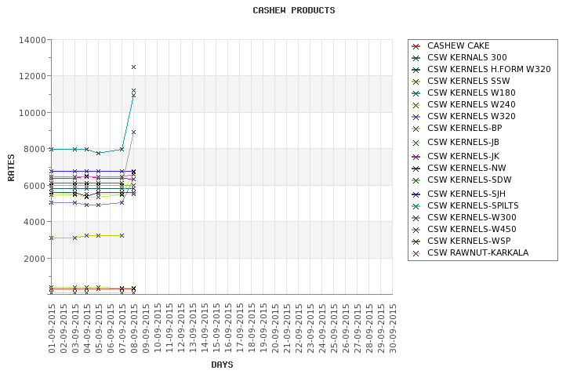Click the 01-09-2015 date label

pos(52,328)
